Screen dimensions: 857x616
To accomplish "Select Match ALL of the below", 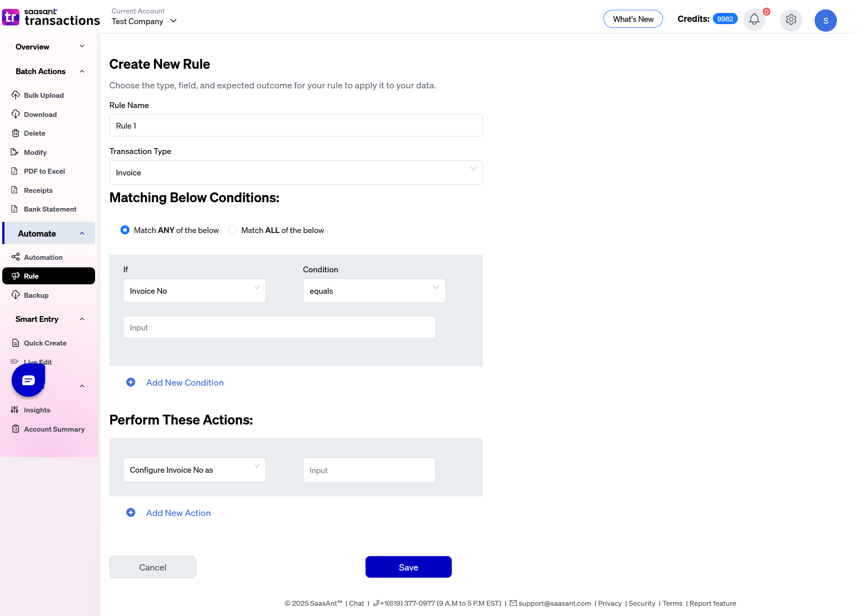I will 233,230.
